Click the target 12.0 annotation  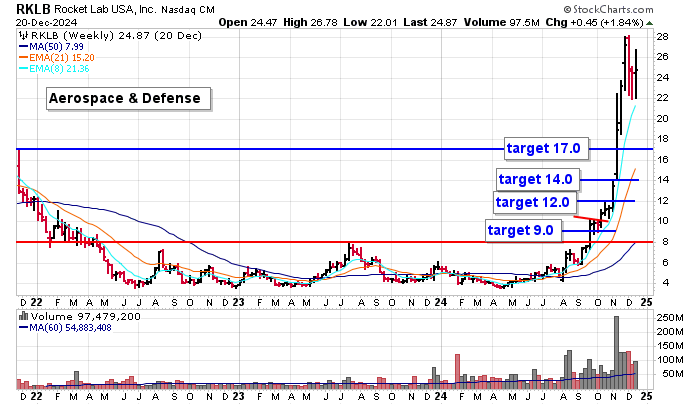tap(535, 202)
